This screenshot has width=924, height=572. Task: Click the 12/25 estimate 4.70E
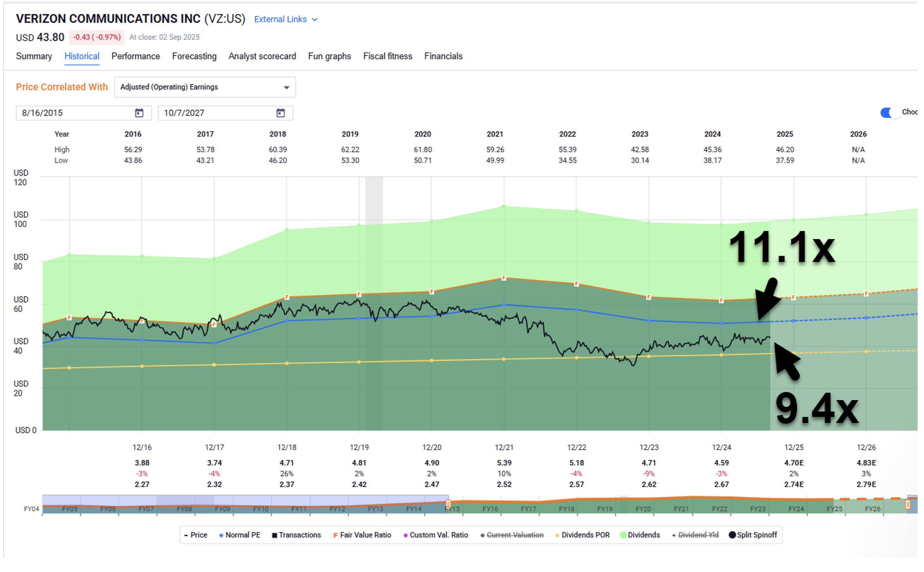(794, 463)
